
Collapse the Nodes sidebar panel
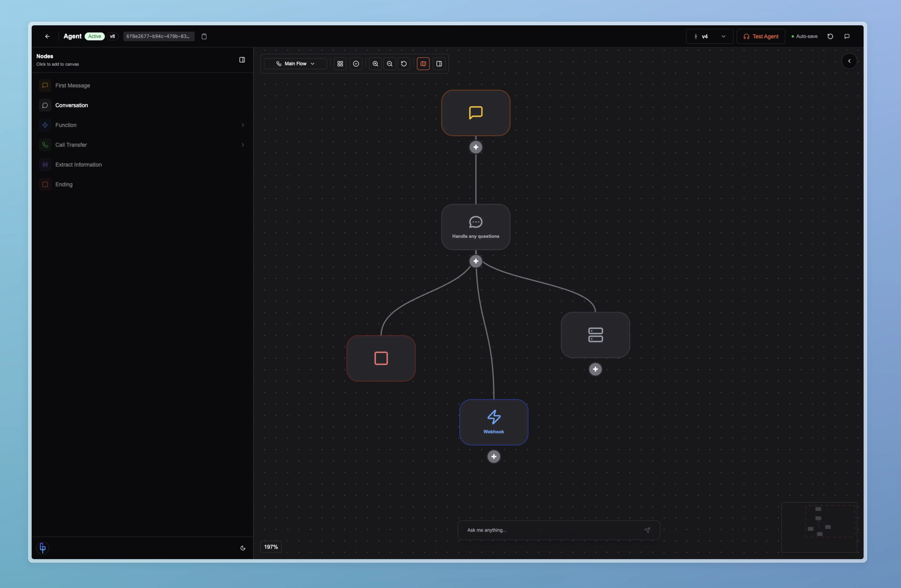click(242, 59)
